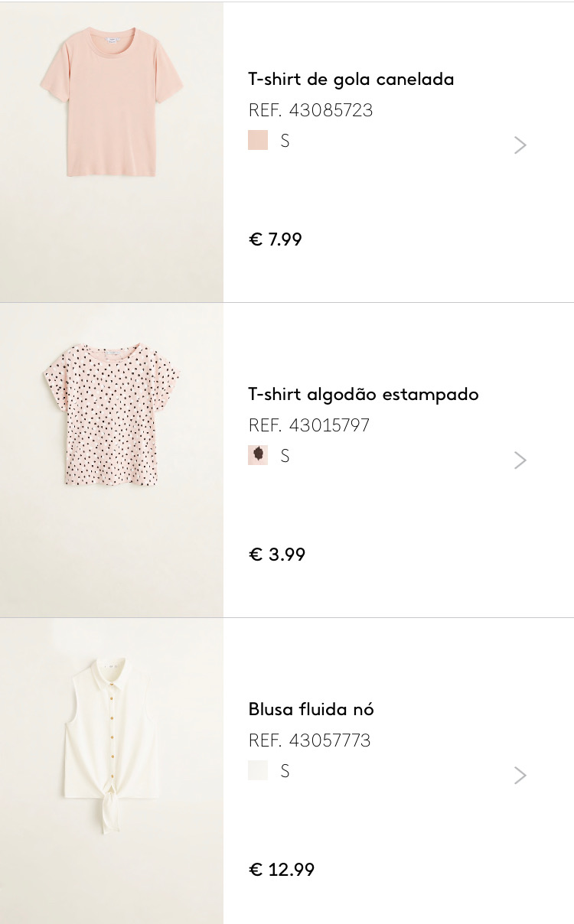The width and height of the screenshot is (574, 924).
Task: Click the title T-shirt algodão estampado
Action: pyautogui.click(x=364, y=395)
